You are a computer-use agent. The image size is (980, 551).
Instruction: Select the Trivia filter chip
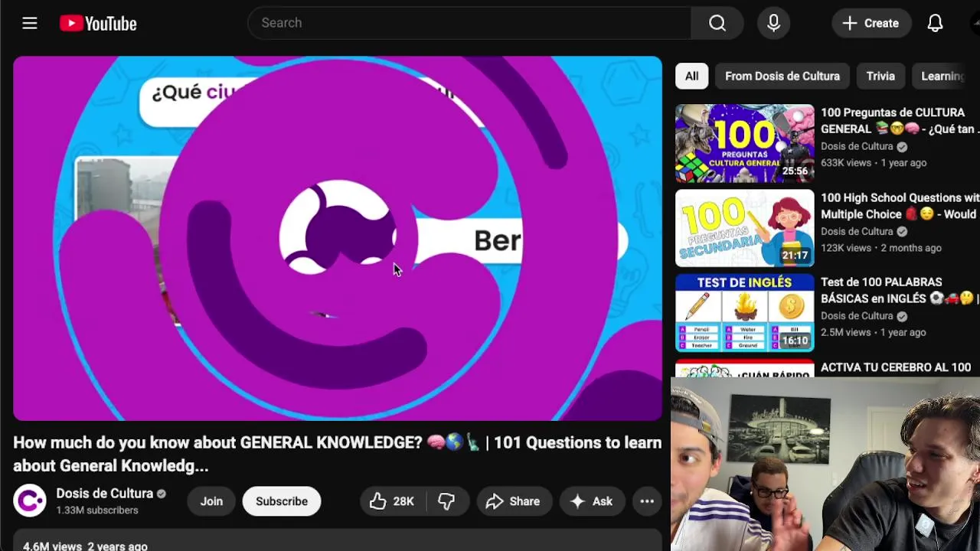[880, 76]
